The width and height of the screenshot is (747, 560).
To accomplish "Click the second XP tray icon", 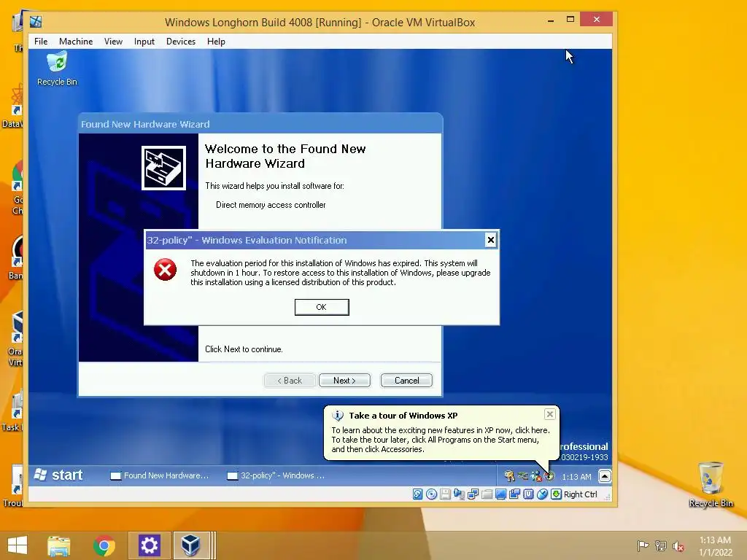I will [x=522, y=475].
